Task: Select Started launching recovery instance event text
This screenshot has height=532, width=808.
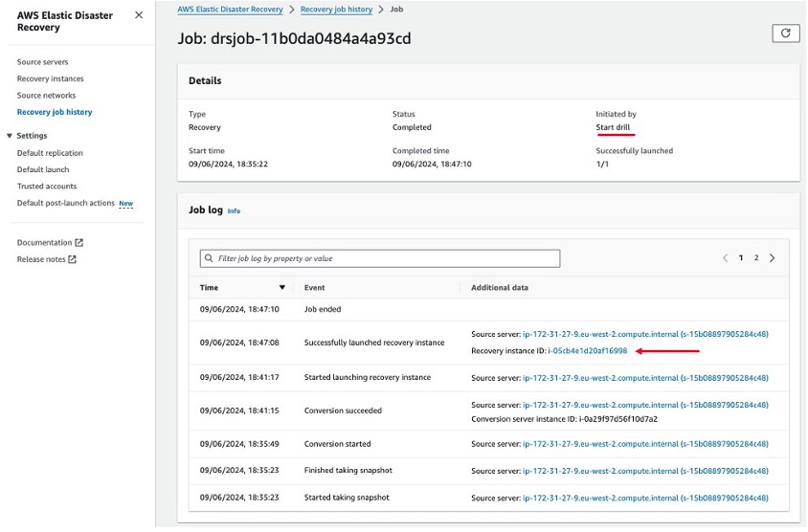Action: [368, 378]
